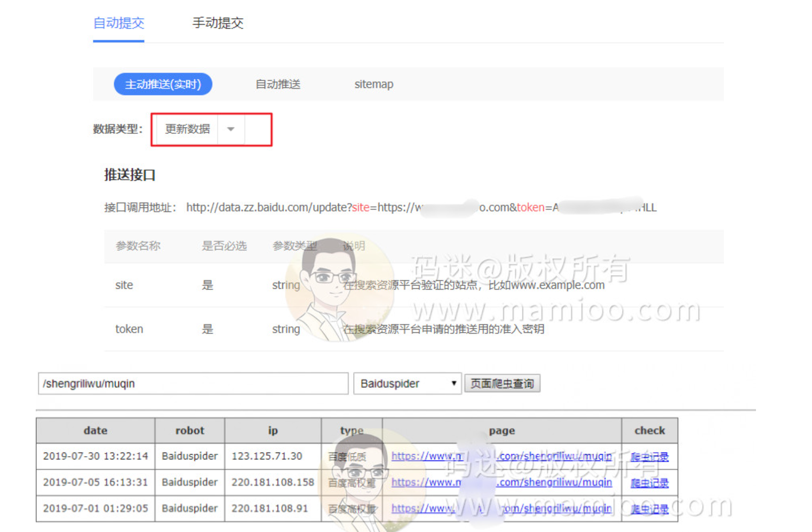Click the page column header
812x532 pixels.
[502, 431]
